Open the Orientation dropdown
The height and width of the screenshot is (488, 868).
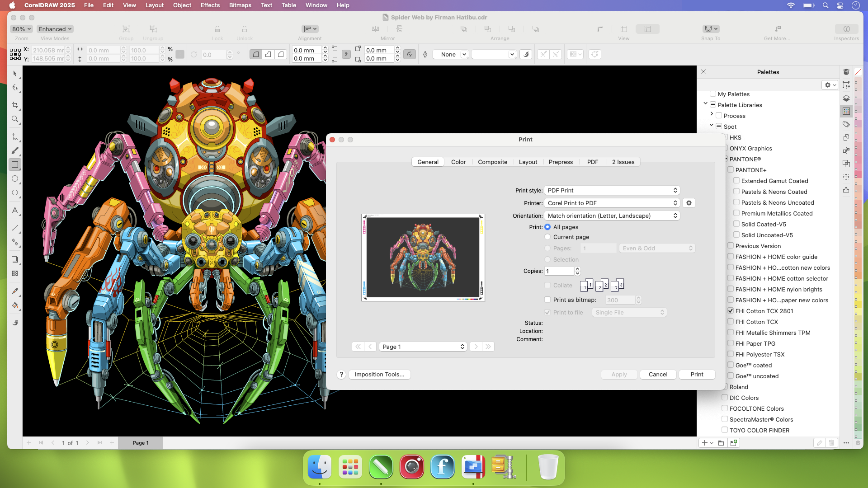(x=612, y=216)
